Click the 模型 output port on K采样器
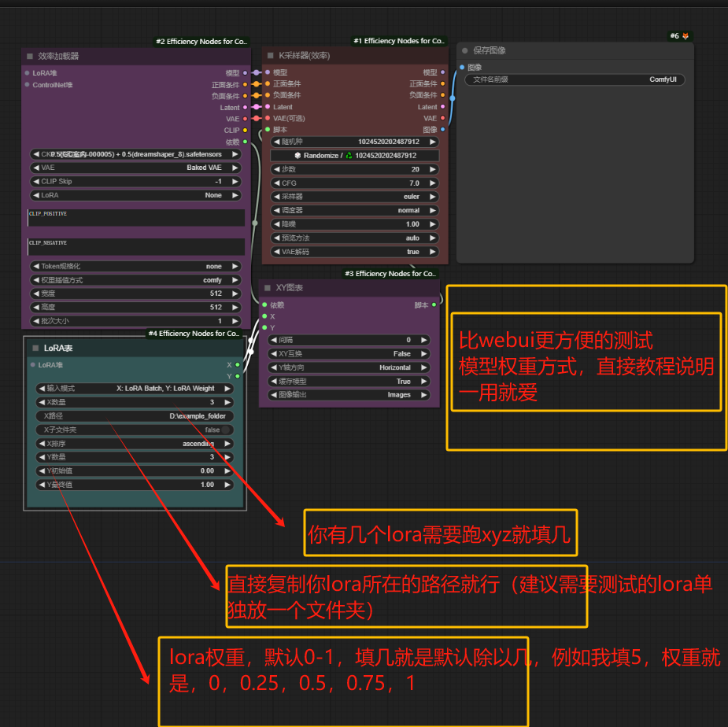The width and height of the screenshot is (728, 727). [442, 72]
